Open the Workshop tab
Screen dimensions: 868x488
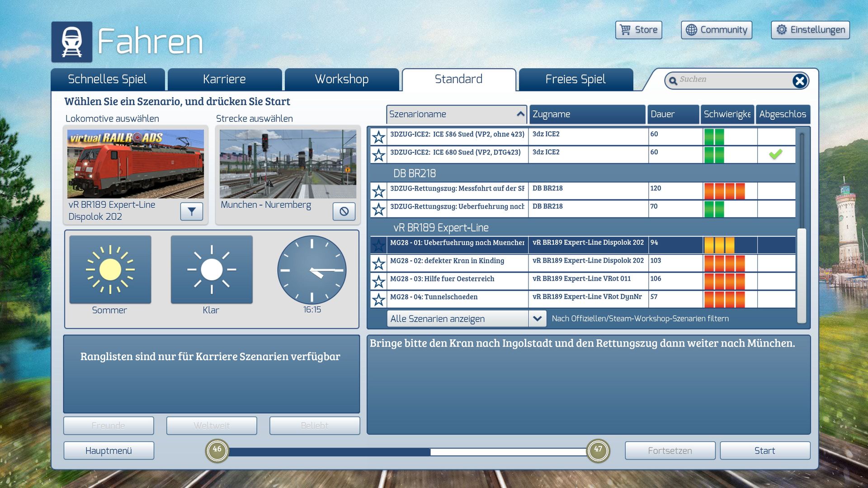(342, 80)
